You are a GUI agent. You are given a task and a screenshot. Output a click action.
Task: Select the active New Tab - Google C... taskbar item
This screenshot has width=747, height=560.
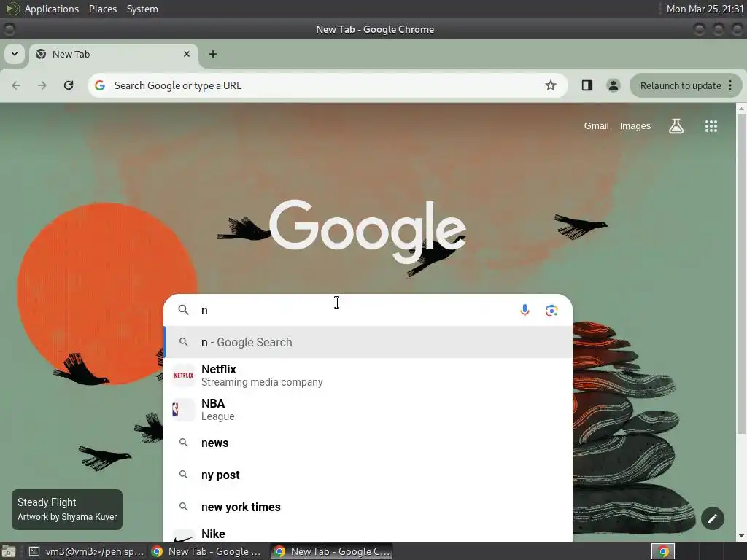pyautogui.click(x=333, y=551)
